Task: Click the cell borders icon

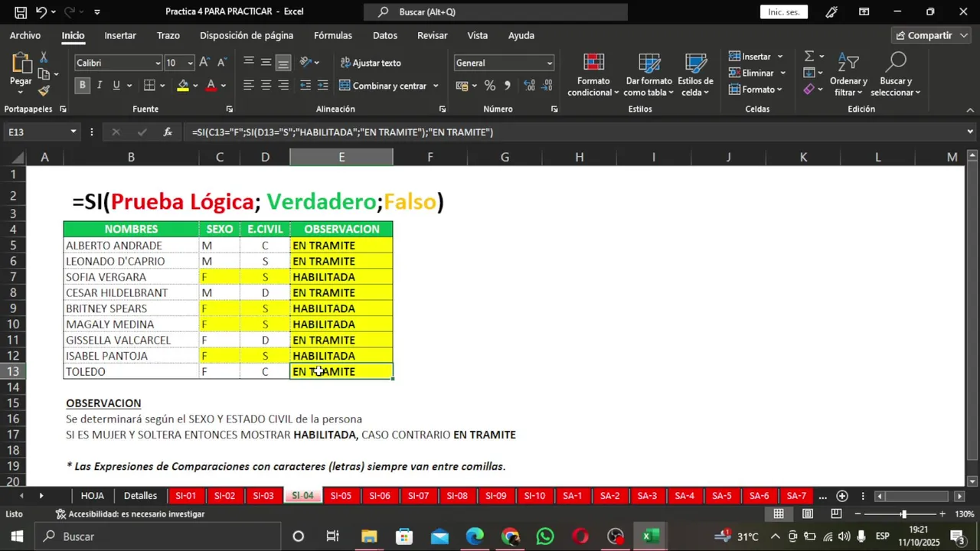Action: click(149, 86)
